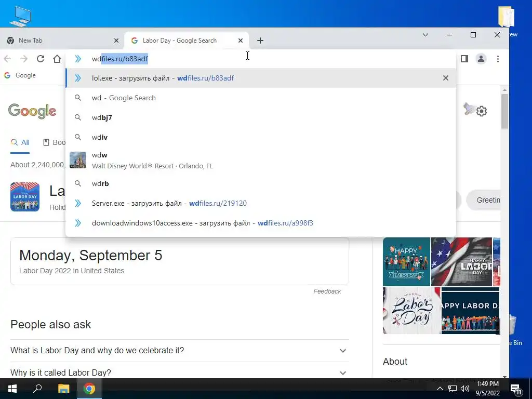
Task: Show hidden system tray icons
Action: click(x=440, y=389)
